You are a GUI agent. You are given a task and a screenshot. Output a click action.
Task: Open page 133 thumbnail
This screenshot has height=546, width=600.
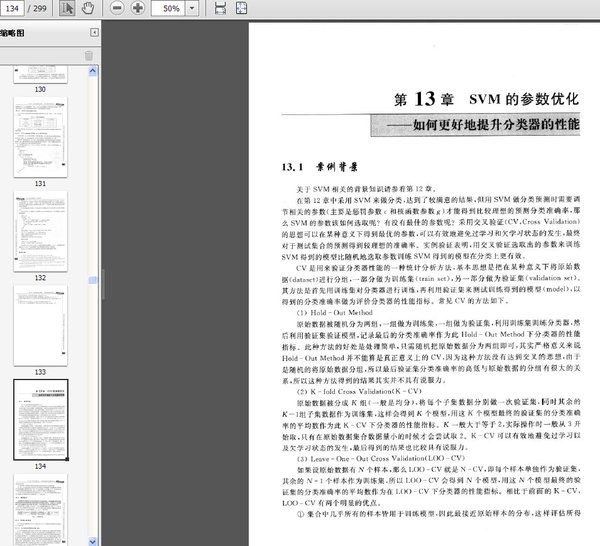pos(41,326)
